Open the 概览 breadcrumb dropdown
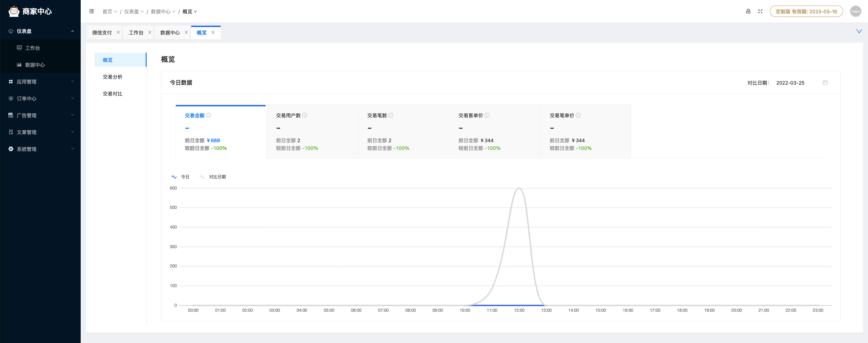 click(190, 12)
